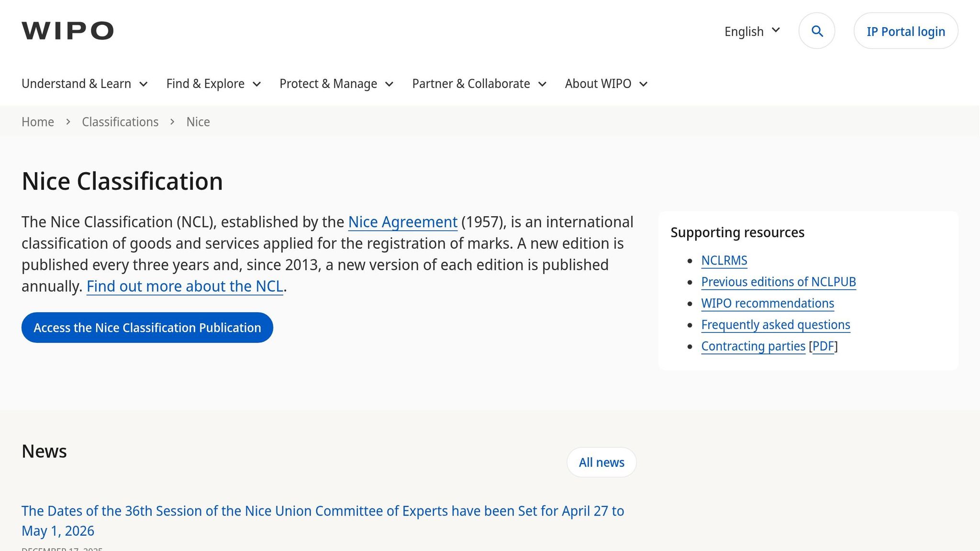Click the All news button
The image size is (980, 551).
pos(601,463)
